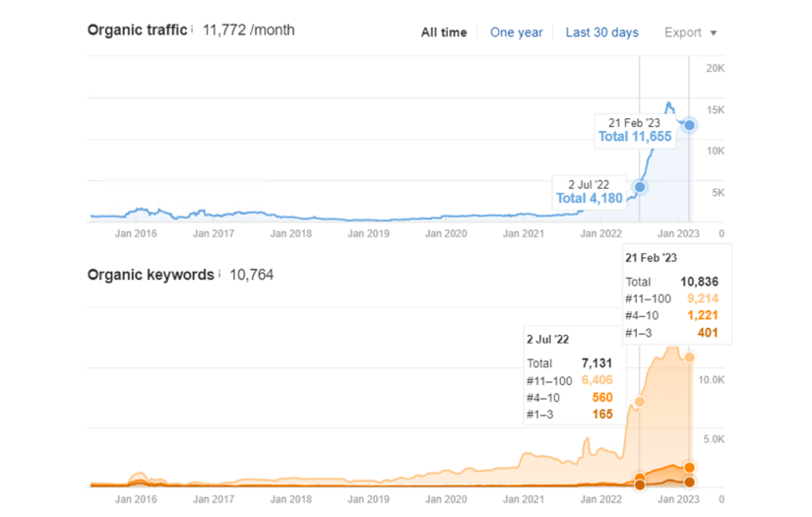
Task: Select light orange keyword marker at 2 Jul '22
Action: (x=640, y=402)
